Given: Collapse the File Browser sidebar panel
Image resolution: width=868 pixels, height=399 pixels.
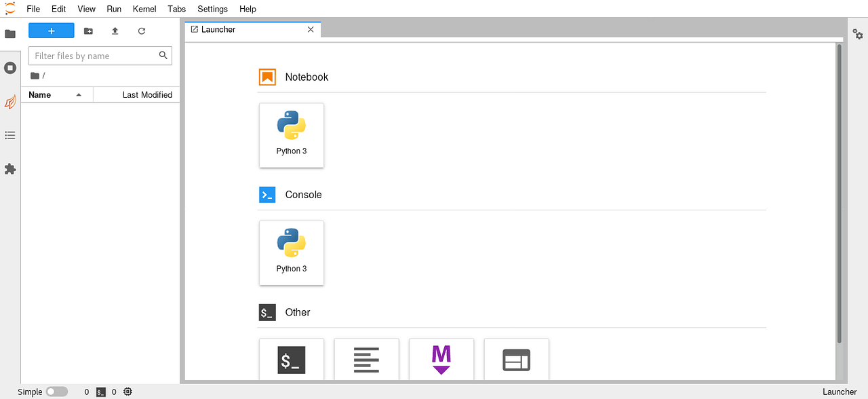Looking at the screenshot, I should pos(10,33).
